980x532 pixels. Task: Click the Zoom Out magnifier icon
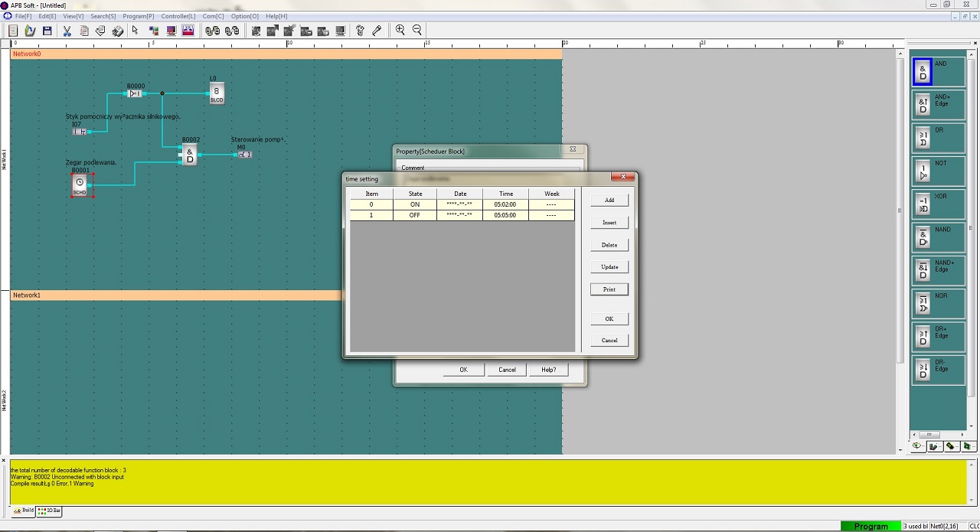tap(417, 31)
